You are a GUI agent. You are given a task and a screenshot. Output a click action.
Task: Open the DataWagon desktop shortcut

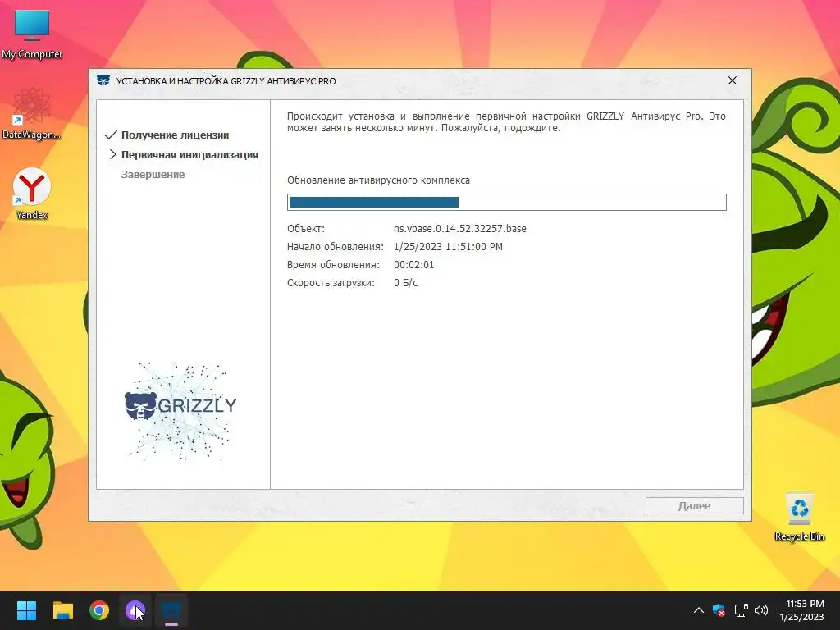click(x=32, y=114)
